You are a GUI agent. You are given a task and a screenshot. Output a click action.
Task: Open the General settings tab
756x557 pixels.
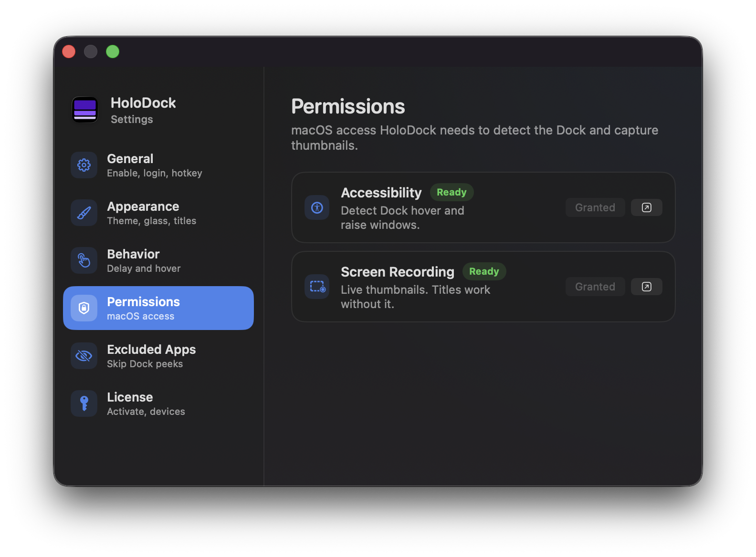[158, 165]
